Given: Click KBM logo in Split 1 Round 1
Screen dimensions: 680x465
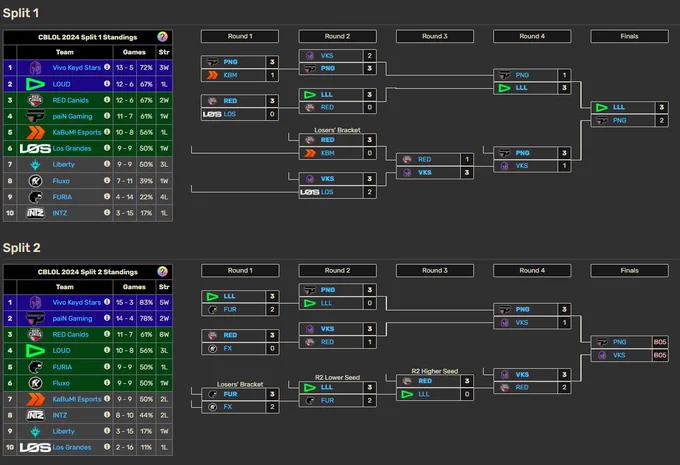Looking at the screenshot, I should 212,75.
